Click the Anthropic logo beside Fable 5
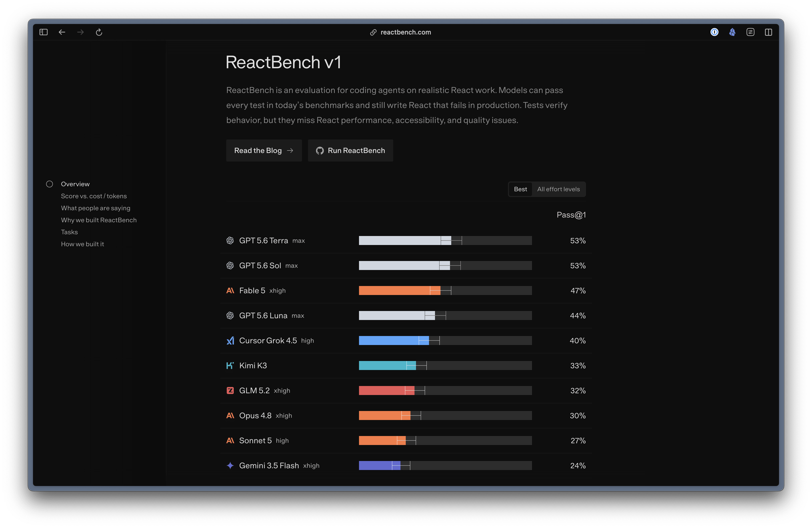Screen dimensions: 812x528 click(x=230, y=290)
